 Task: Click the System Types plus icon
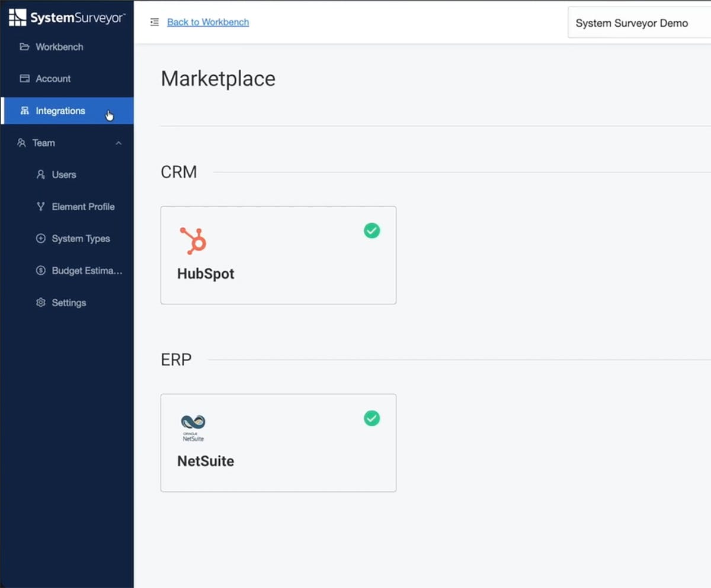(40, 239)
